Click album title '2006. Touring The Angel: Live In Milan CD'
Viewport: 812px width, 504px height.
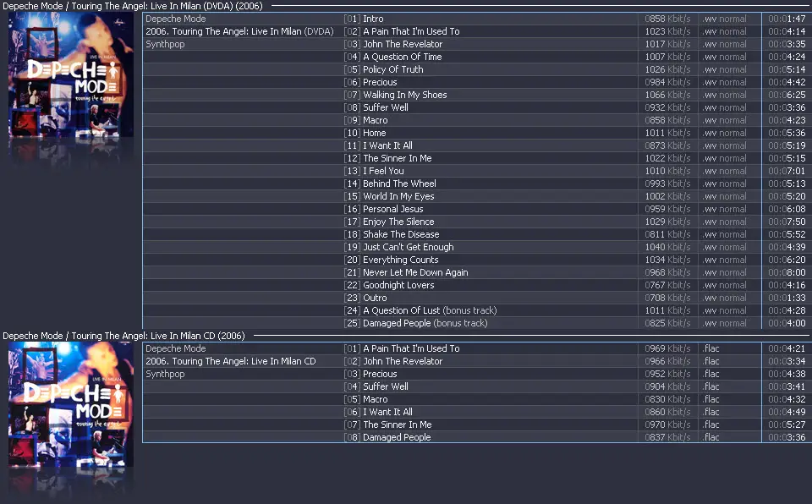coord(230,362)
